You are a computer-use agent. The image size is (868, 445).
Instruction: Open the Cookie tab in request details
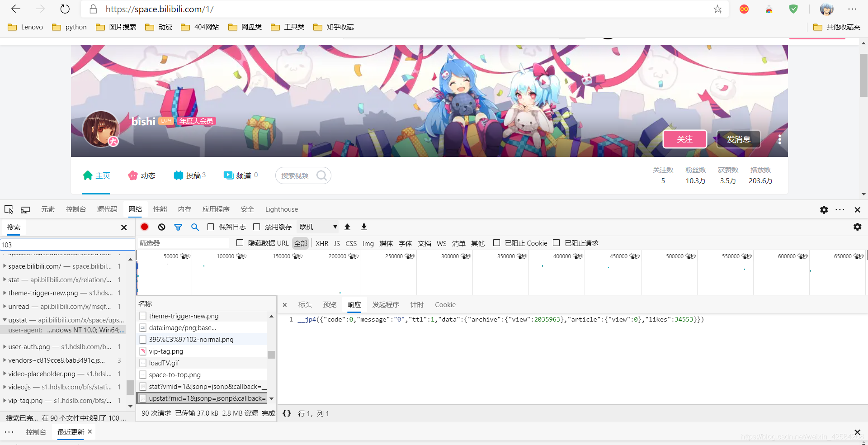tap(445, 305)
